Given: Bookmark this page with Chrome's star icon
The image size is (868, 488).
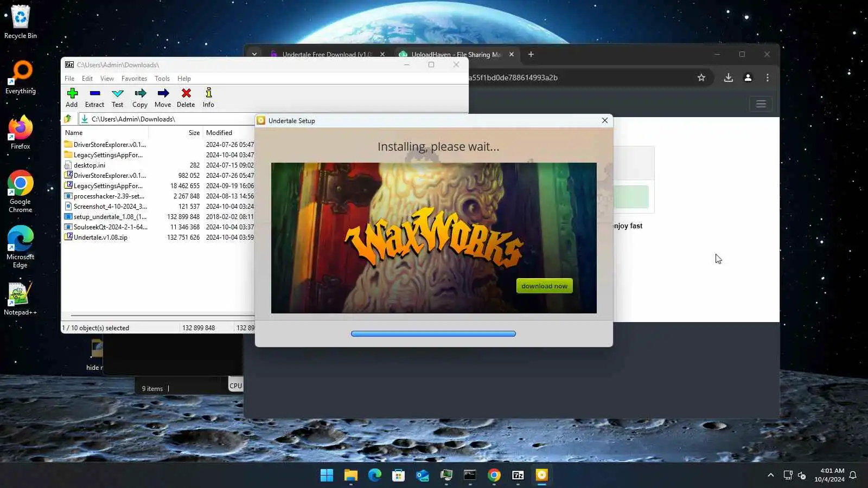Looking at the screenshot, I should point(701,78).
